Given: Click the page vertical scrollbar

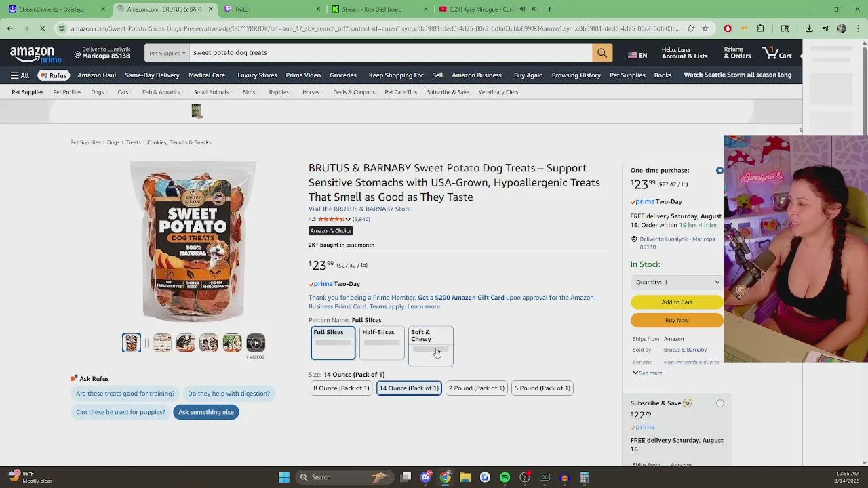Looking at the screenshot, I should 864,254.
